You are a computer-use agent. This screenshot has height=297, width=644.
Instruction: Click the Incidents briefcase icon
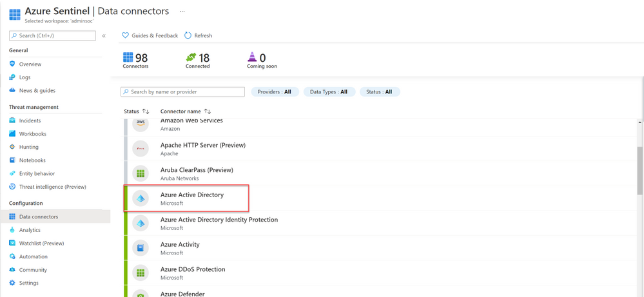point(12,120)
